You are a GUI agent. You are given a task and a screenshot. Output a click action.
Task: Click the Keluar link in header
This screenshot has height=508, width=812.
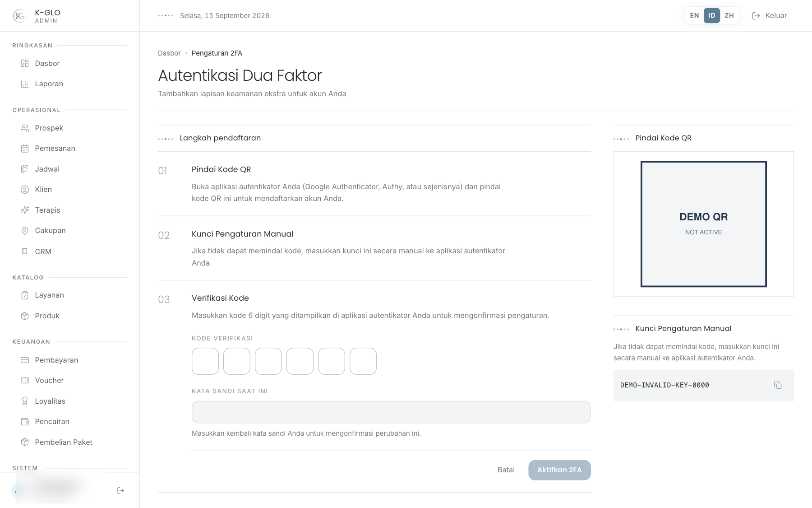pyautogui.click(x=770, y=16)
